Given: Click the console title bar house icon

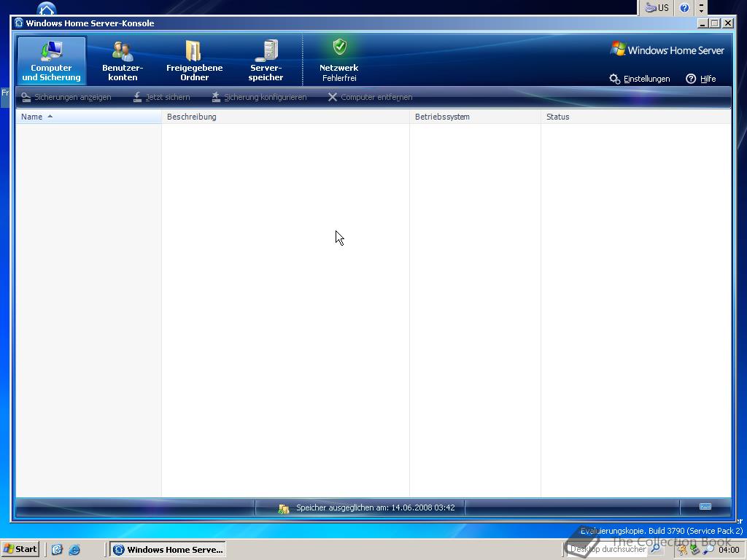Looking at the screenshot, I should coord(18,23).
